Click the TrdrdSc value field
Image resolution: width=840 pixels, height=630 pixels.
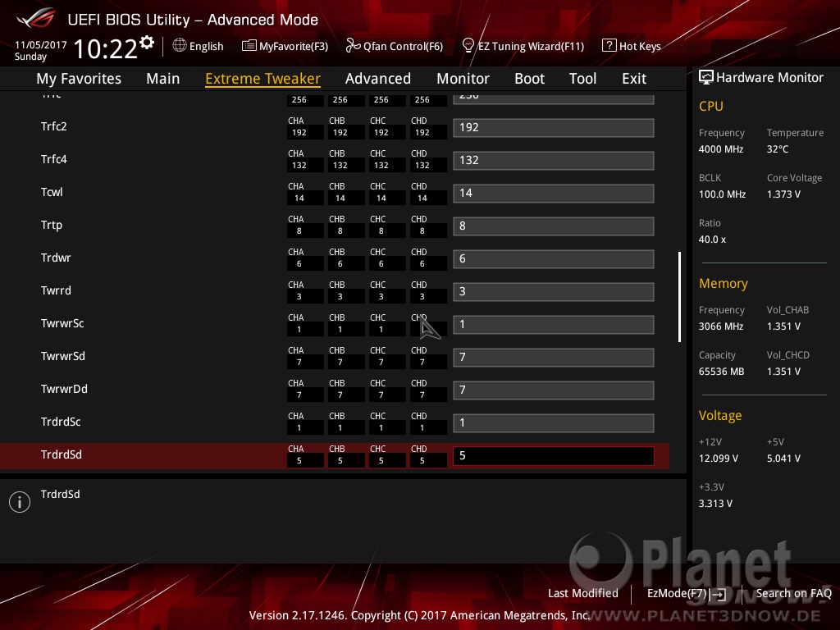tap(554, 422)
